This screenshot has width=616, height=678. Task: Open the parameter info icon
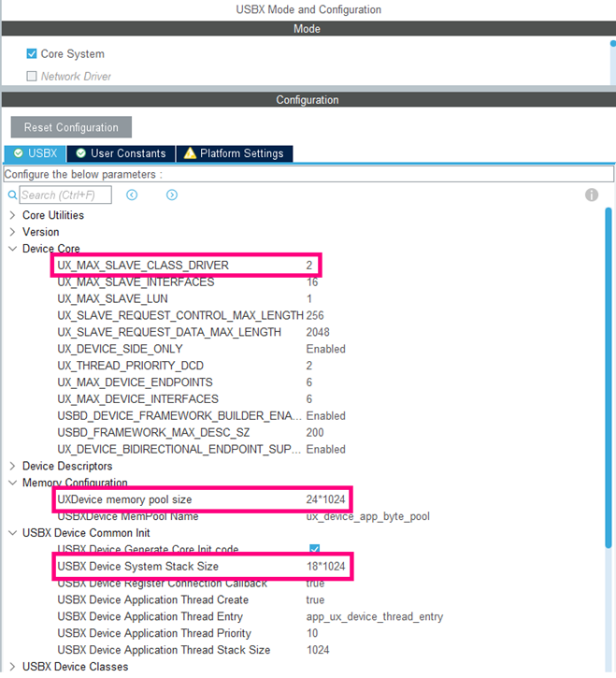[592, 195]
